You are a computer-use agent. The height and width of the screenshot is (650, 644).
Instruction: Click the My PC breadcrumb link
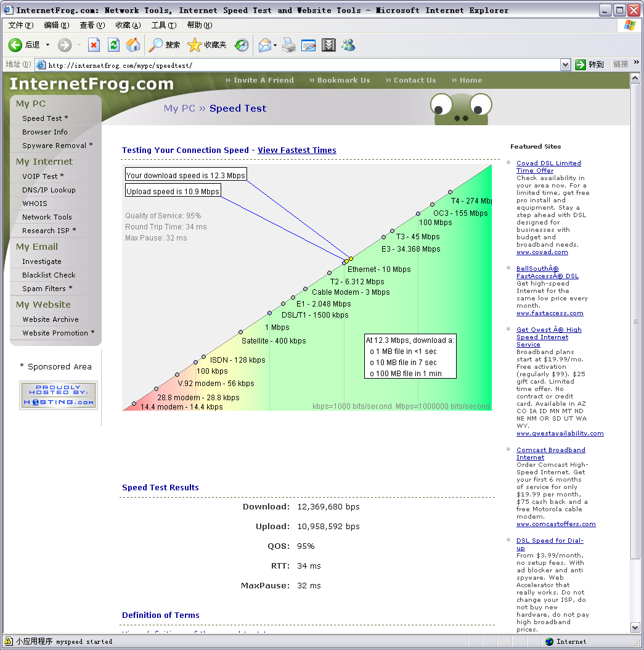coord(179,108)
